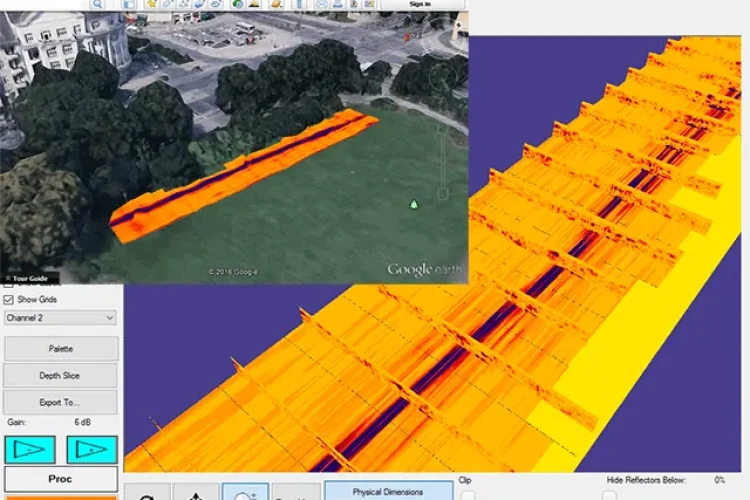Increase gain with the right cyan amplifier button
750x500 pixels.
92,449
